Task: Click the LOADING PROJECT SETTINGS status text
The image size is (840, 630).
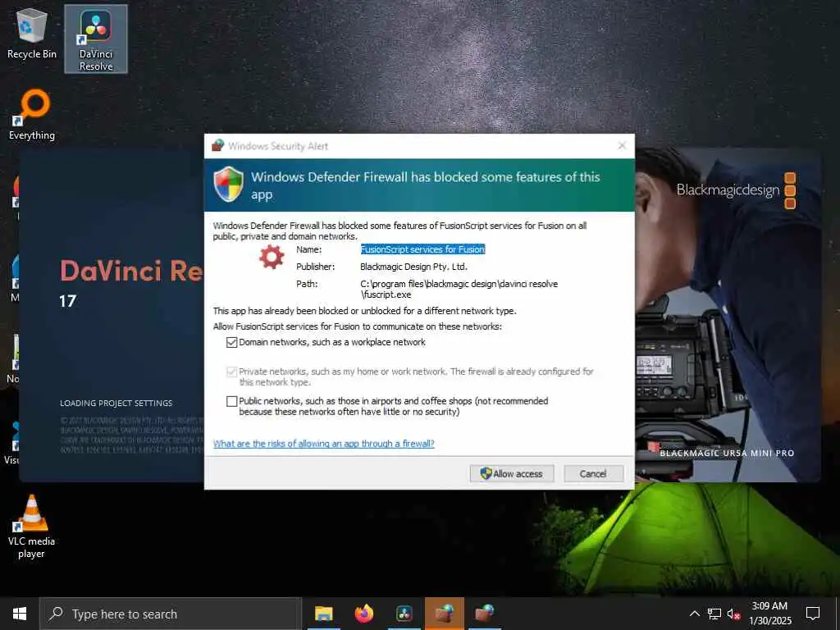Action: [116, 404]
